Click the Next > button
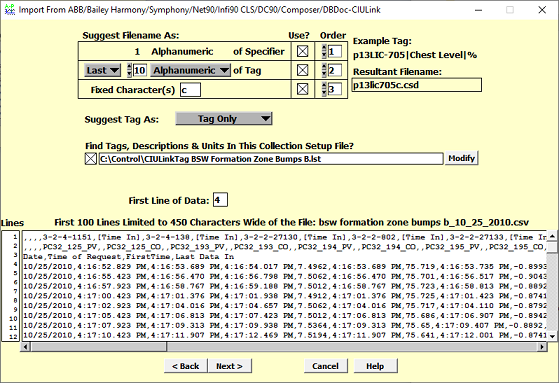The image size is (559, 383). (x=229, y=366)
